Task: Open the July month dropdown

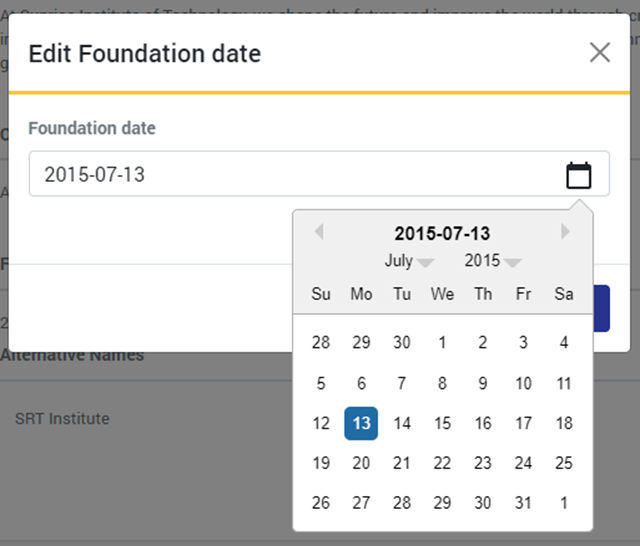Action: [x=408, y=261]
